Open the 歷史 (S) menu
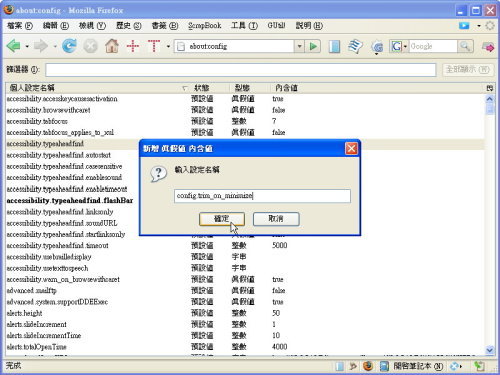 [x=129, y=26]
